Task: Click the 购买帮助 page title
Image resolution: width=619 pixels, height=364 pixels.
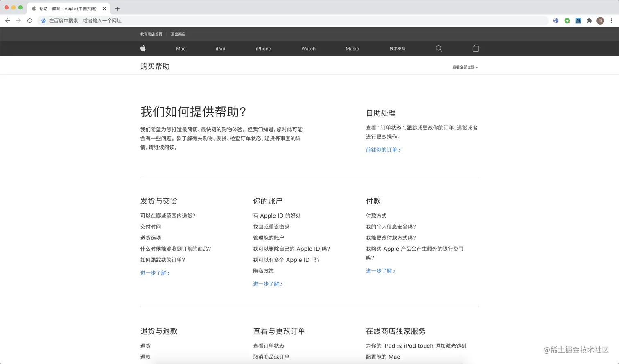Action: (x=155, y=66)
